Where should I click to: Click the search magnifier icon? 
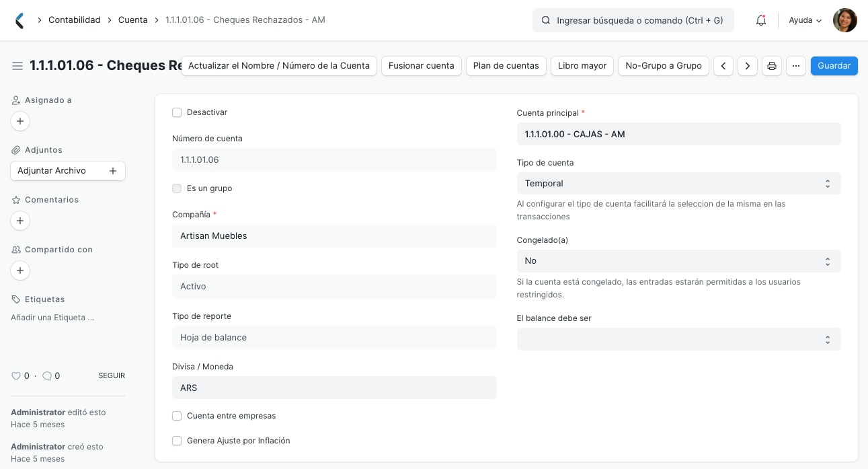(x=546, y=20)
